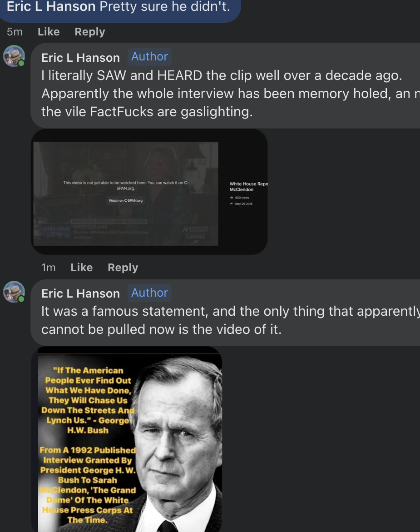This screenshot has width=420, height=532.
Task: Click the avatar beside the SAW and HEARD comment
Action: click(14, 56)
